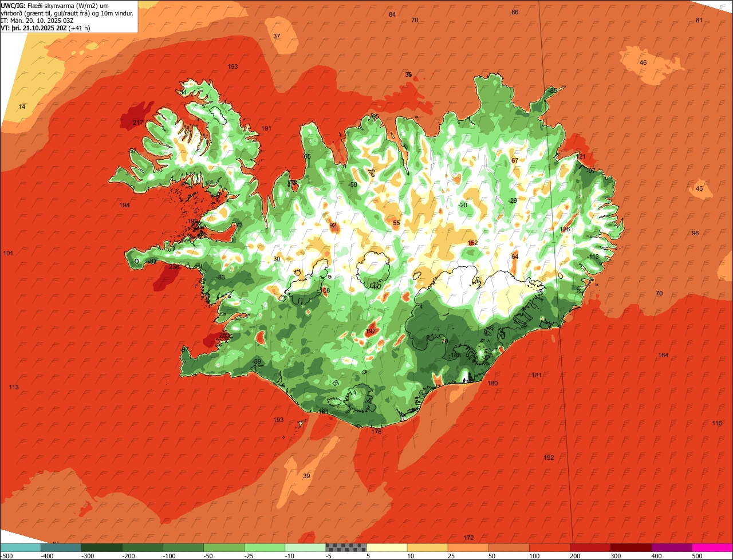This screenshot has height=560, width=733.
Task: Click the '-500' legend label
Action: pyautogui.click(x=7, y=556)
